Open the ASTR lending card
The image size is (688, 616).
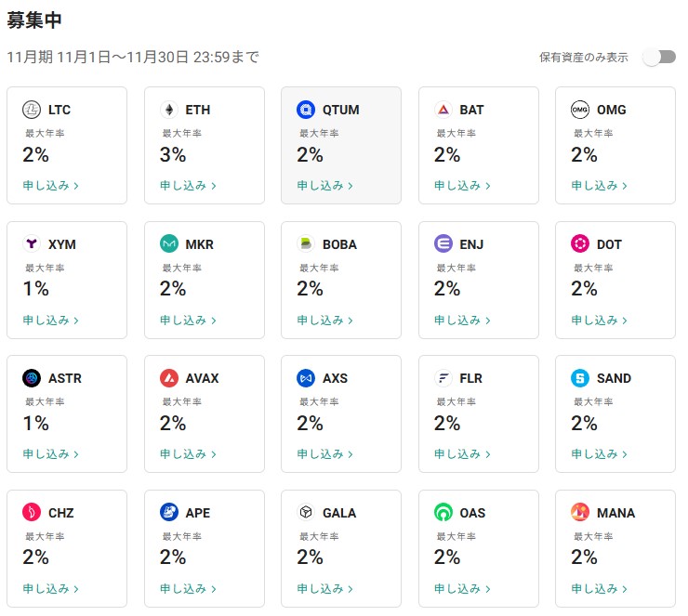(67, 413)
